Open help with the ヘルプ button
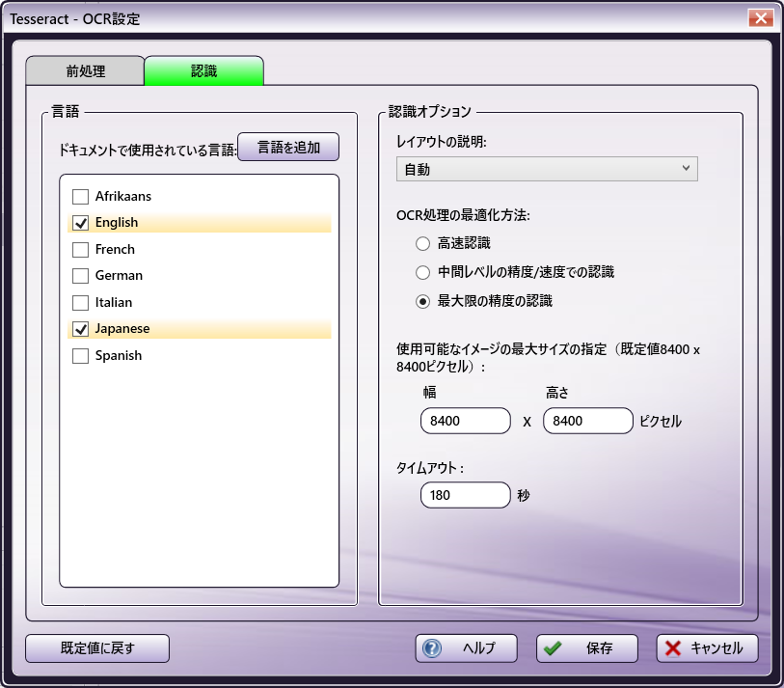 pyautogui.click(x=466, y=648)
